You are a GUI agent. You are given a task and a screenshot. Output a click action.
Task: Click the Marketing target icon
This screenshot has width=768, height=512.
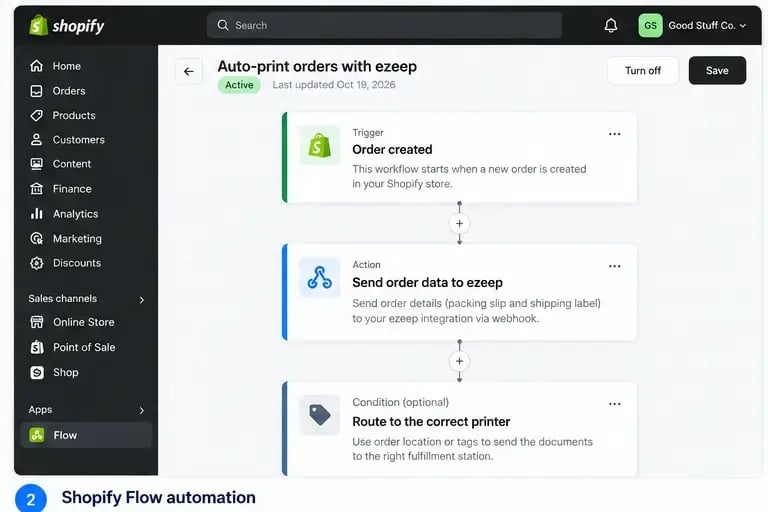pos(37,239)
